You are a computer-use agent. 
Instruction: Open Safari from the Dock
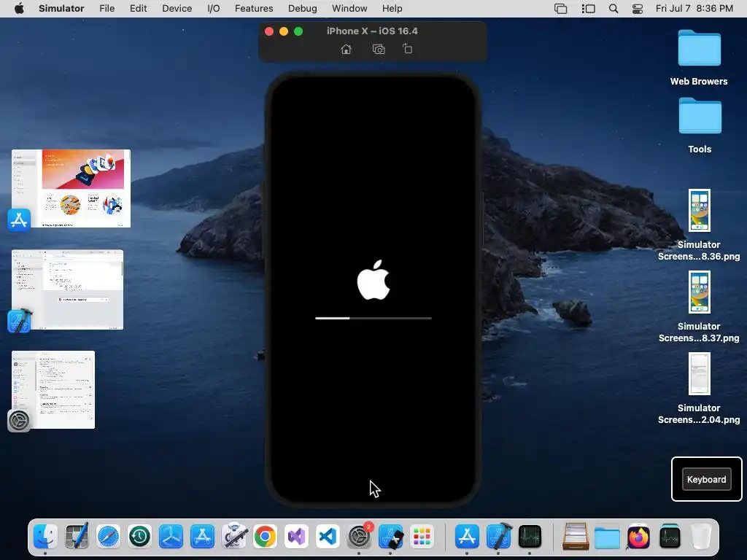108,537
